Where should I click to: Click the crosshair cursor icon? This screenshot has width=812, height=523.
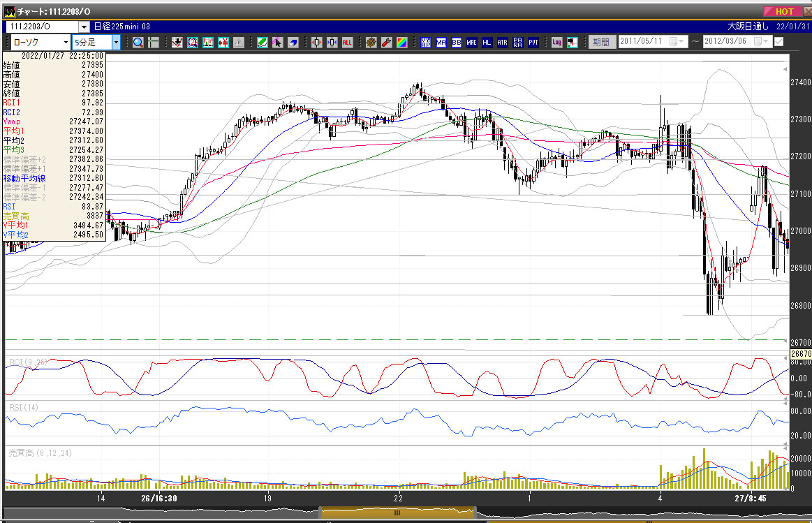point(154,42)
